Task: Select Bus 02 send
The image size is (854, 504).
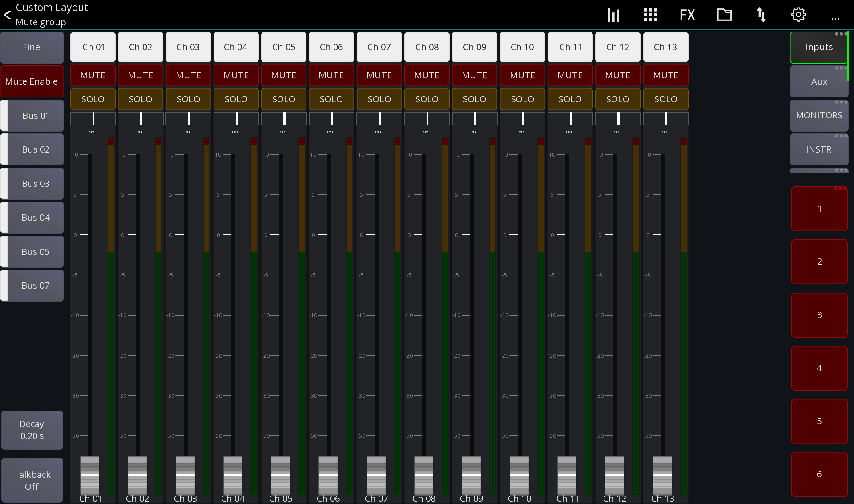Action: coord(32,149)
